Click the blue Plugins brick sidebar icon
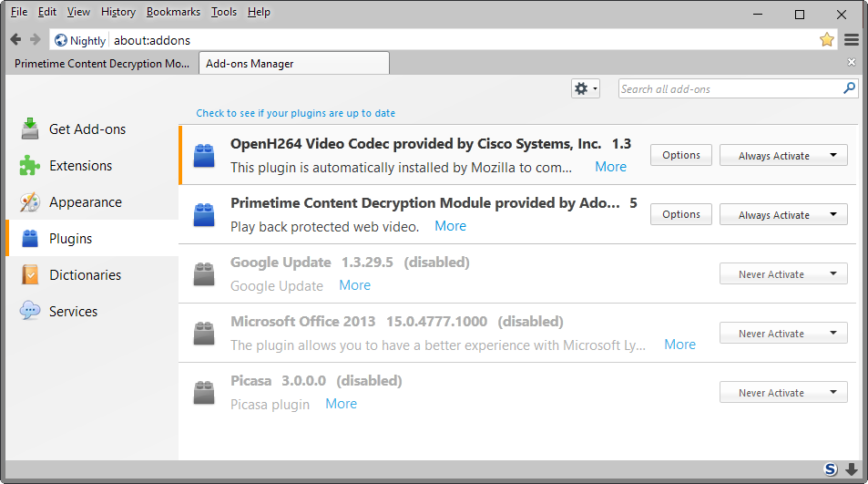Screen dimensions: 868x484 [x=30, y=239]
